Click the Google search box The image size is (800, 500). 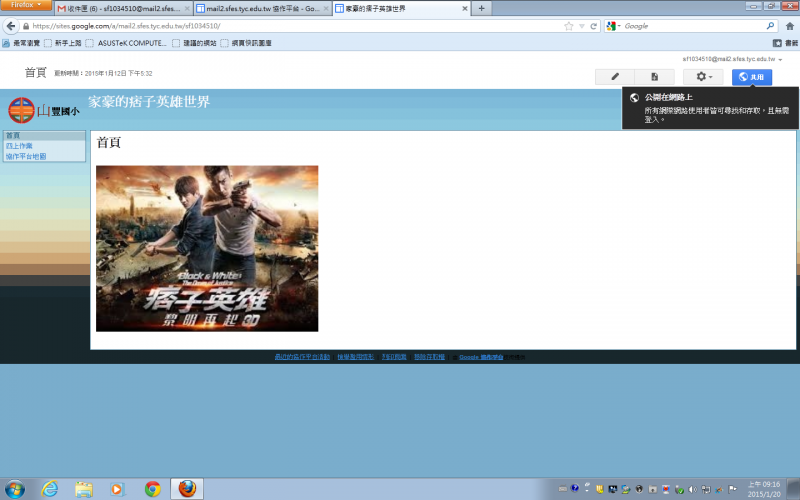pos(694,26)
